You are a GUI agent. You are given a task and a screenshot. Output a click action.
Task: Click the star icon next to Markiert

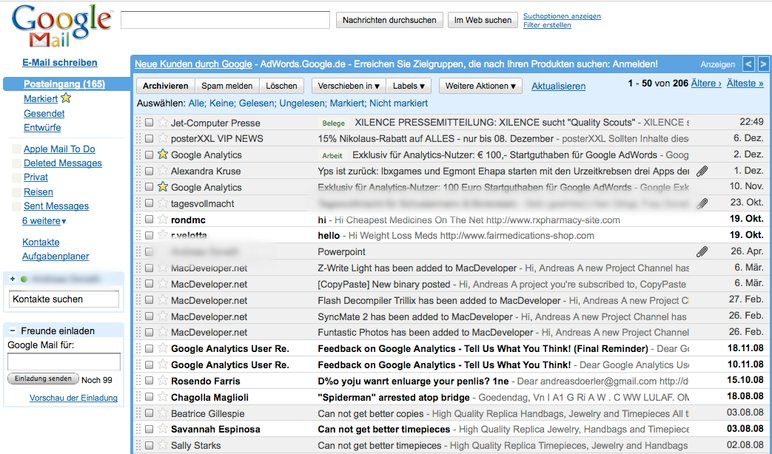[66, 98]
